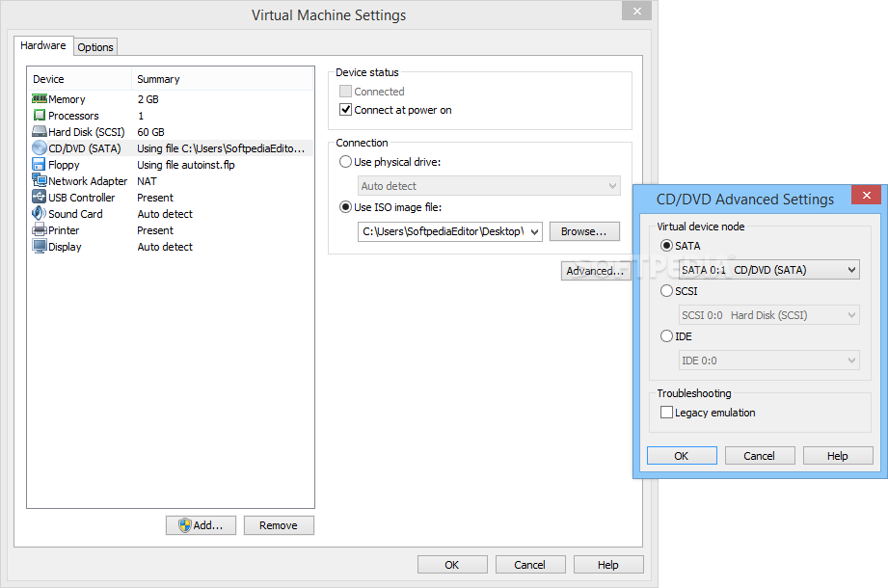Click the Browse... button

click(x=584, y=231)
